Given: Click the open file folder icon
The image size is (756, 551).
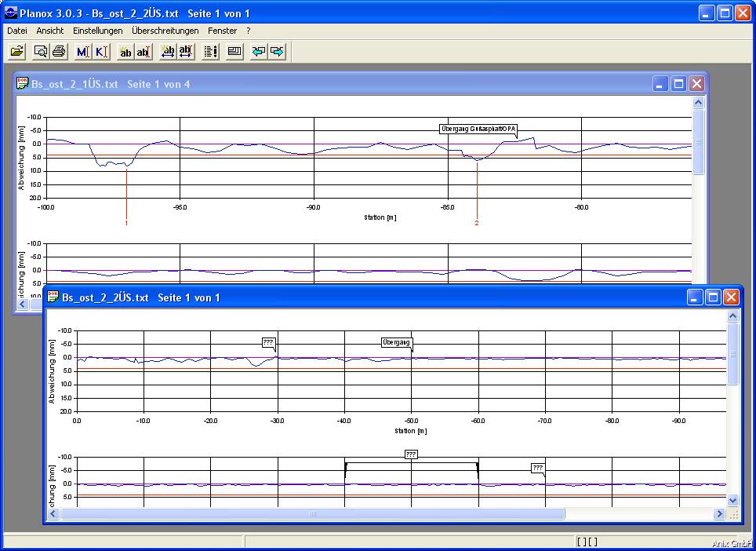Looking at the screenshot, I should tap(16, 52).
